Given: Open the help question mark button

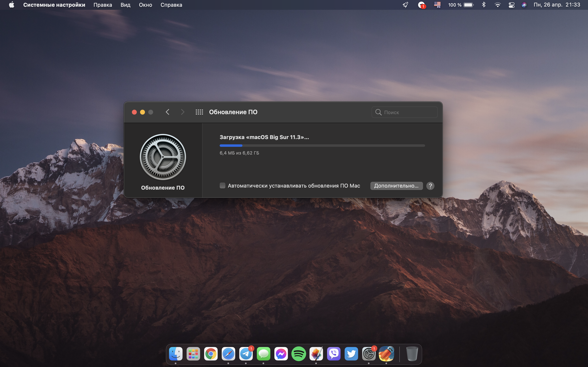Looking at the screenshot, I should pos(430,186).
